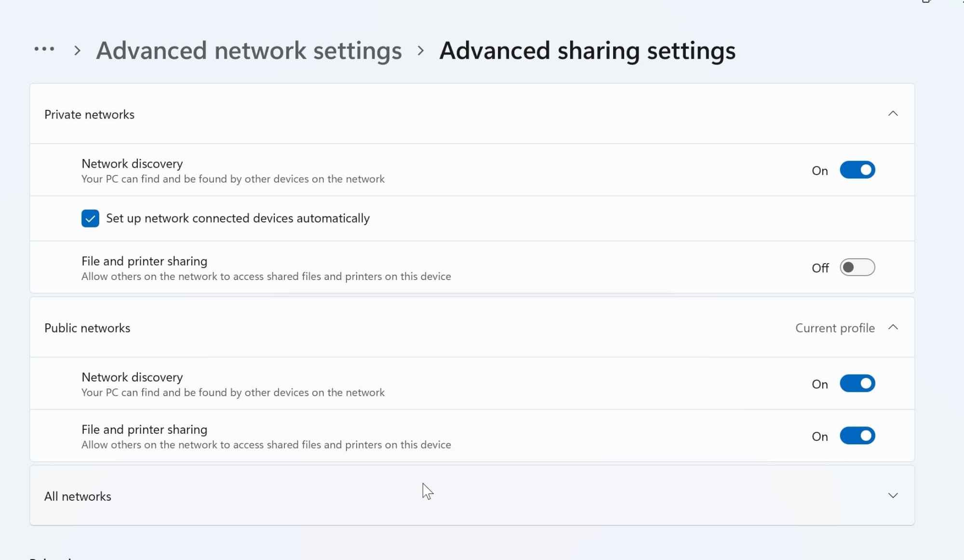Click the All networks header label
964x560 pixels.
tap(78, 496)
